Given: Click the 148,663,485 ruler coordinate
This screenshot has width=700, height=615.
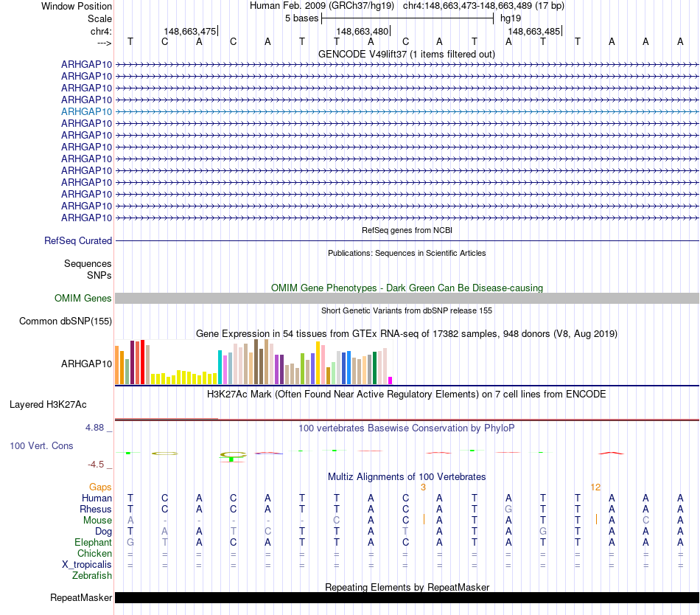Looking at the screenshot, I should pos(534,31).
